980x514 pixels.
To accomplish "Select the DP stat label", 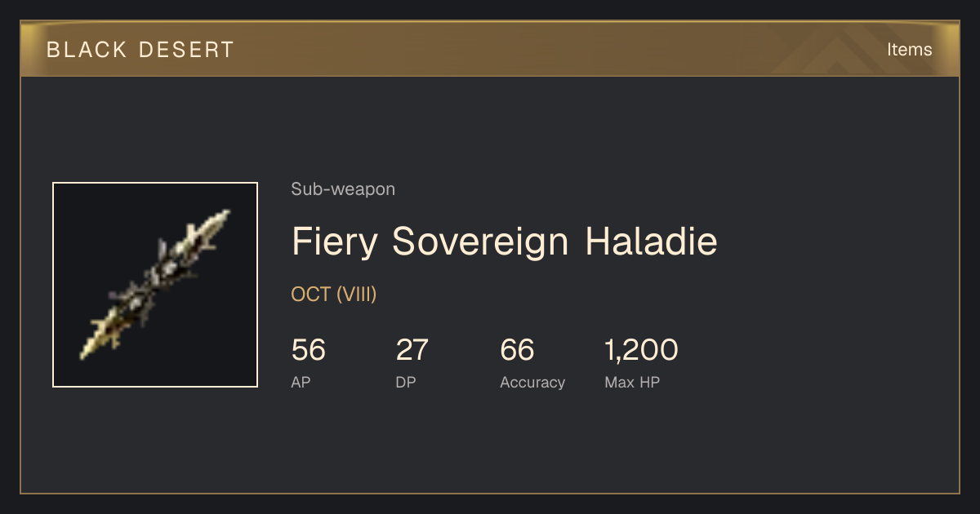I will pos(405,383).
